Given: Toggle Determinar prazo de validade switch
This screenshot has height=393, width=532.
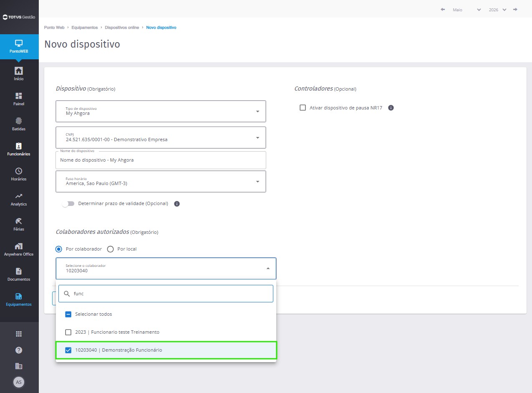Looking at the screenshot, I should [x=68, y=204].
